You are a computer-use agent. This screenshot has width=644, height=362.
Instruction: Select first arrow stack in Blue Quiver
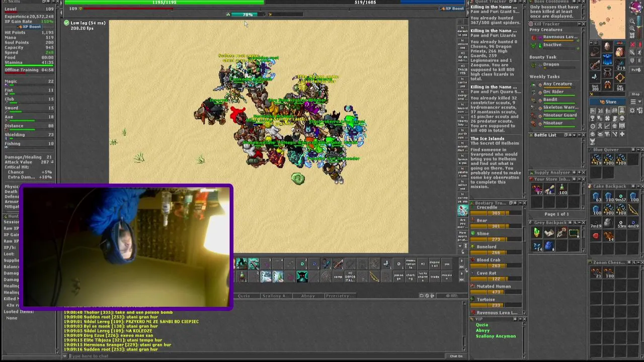(596, 159)
